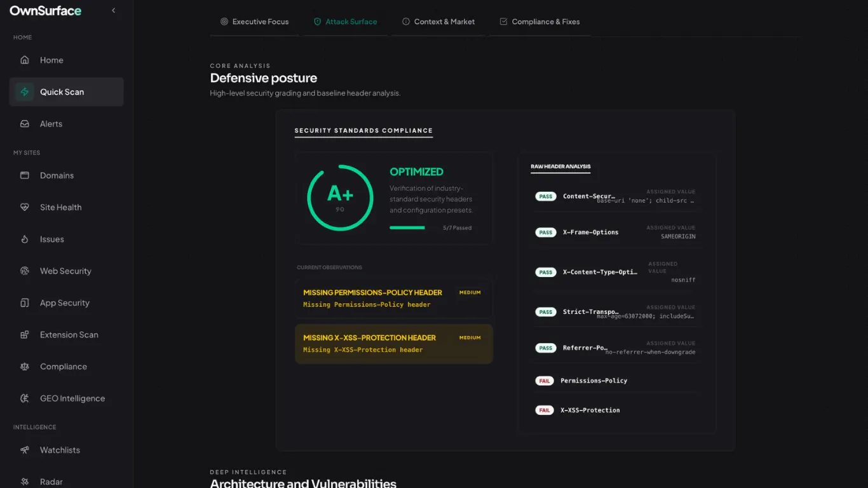Click the Site Health heart icon
The image size is (868, 488).
pyautogui.click(x=25, y=207)
